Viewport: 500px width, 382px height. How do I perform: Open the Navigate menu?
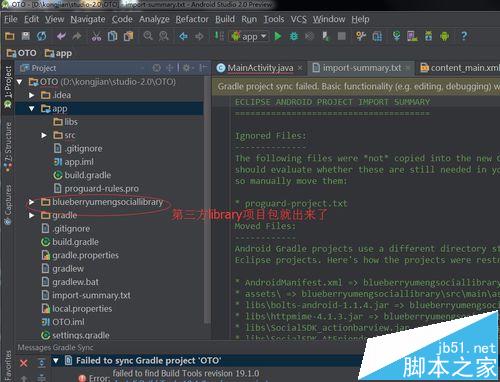click(88, 19)
